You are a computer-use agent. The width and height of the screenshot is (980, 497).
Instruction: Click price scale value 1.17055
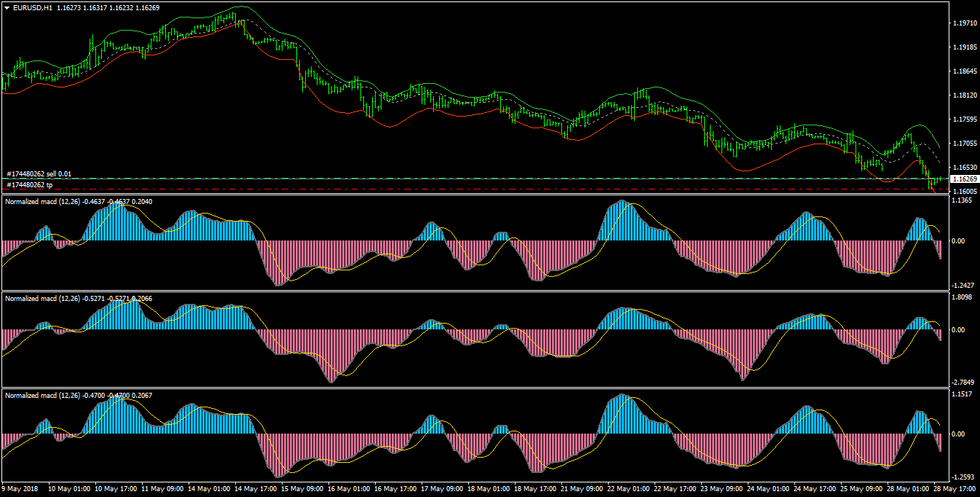(963, 144)
